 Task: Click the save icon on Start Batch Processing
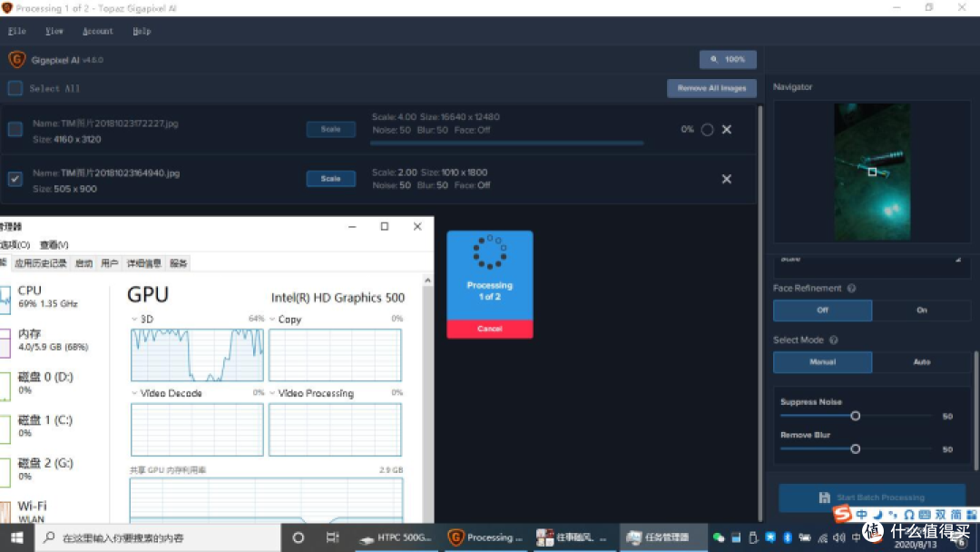point(824,497)
